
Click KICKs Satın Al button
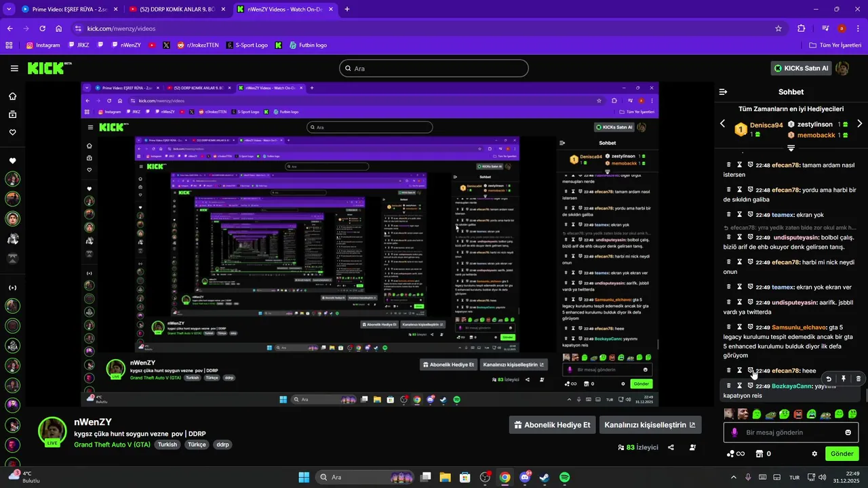point(802,68)
